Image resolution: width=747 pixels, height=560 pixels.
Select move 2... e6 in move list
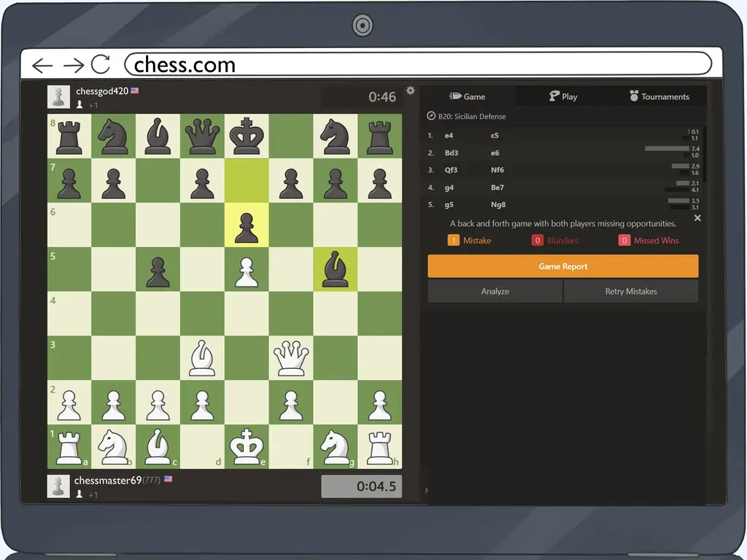point(495,153)
